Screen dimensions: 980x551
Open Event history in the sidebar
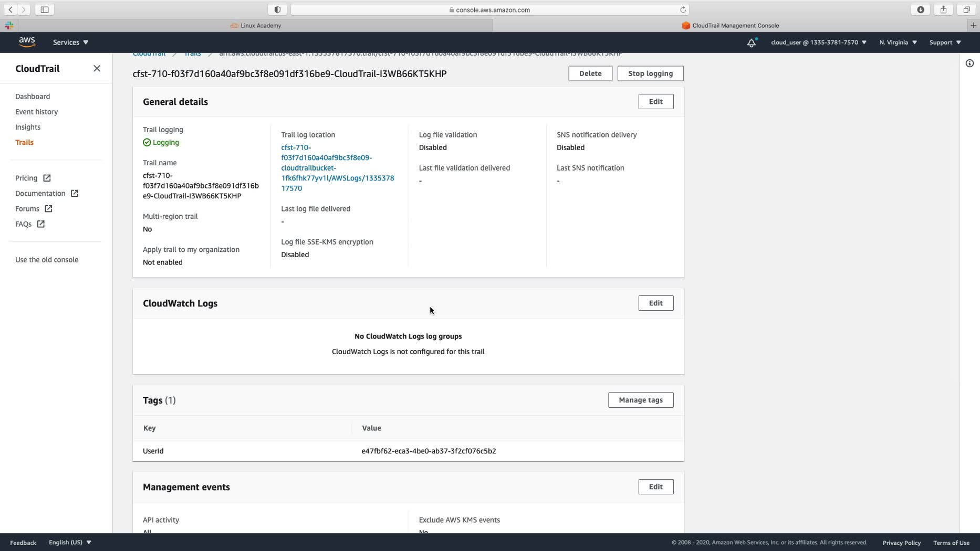coord(37,112)
